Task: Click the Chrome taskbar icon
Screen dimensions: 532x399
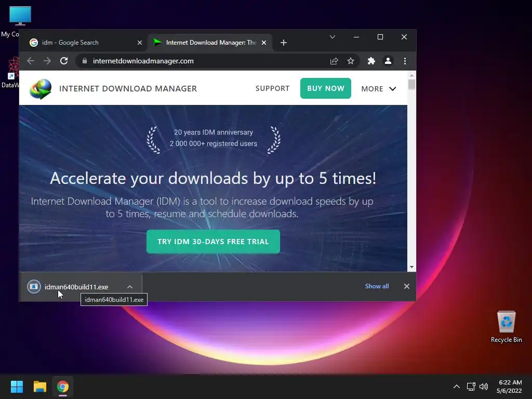Action: tap(63, 387)
